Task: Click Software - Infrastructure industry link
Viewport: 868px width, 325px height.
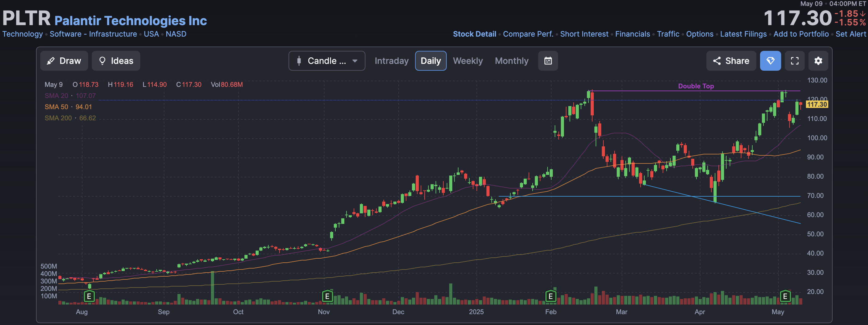Action: coord(93,34)
